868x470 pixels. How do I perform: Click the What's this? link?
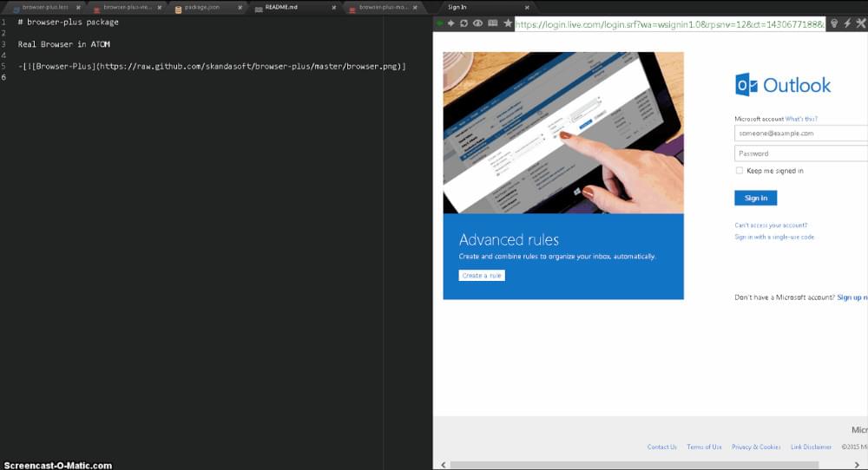[x=801, y=119]
